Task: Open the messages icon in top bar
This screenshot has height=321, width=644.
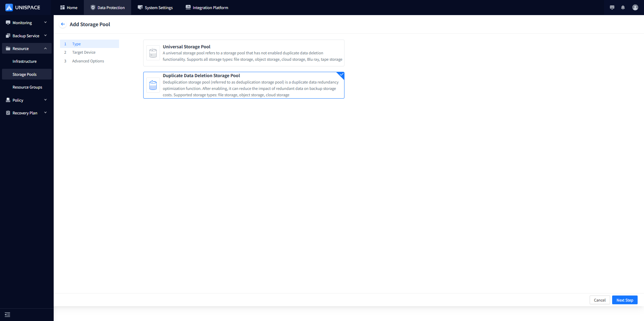Action: click(612, 7)
